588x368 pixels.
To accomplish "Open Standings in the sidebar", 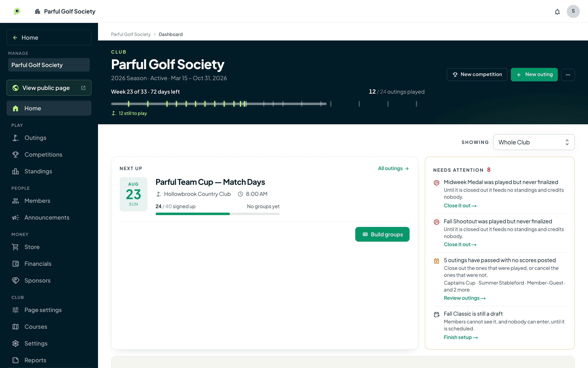I will (x=49, y=171).
